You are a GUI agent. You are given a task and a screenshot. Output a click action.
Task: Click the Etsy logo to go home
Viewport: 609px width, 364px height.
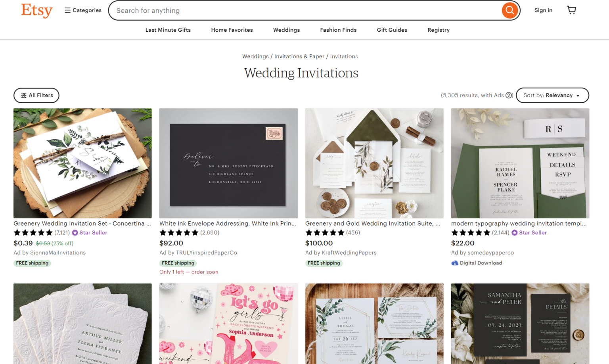click(36, 11)
